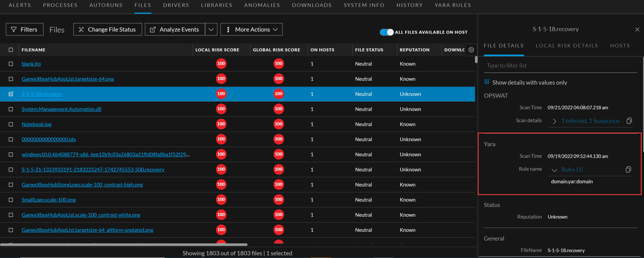This screenshot has height=258, width=644.
Task: Open the Filters panel
Action: [25, 30]
